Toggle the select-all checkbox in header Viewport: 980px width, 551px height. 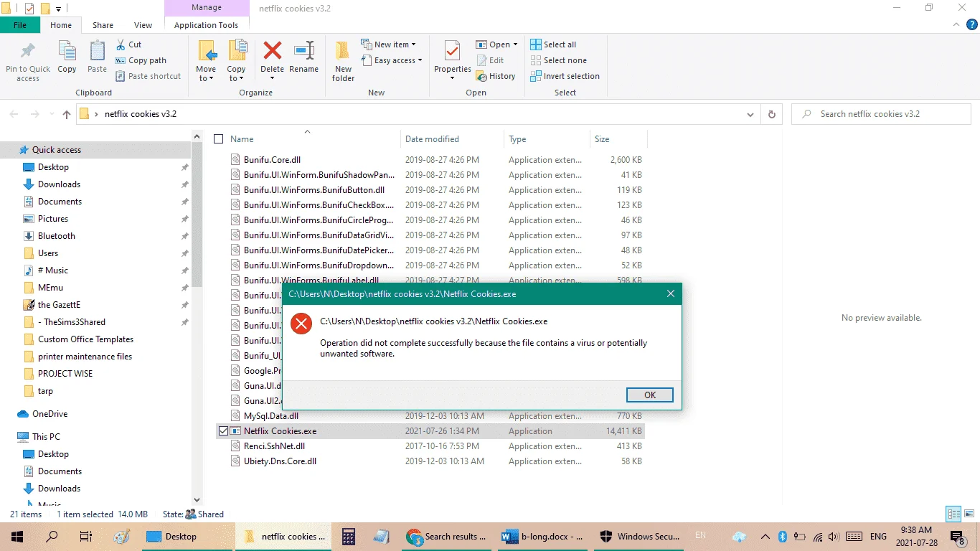tap(219, 139)
